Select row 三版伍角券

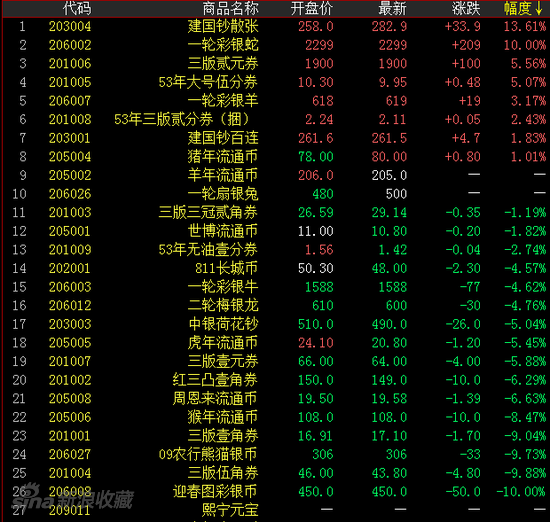[x=276, y=473]
